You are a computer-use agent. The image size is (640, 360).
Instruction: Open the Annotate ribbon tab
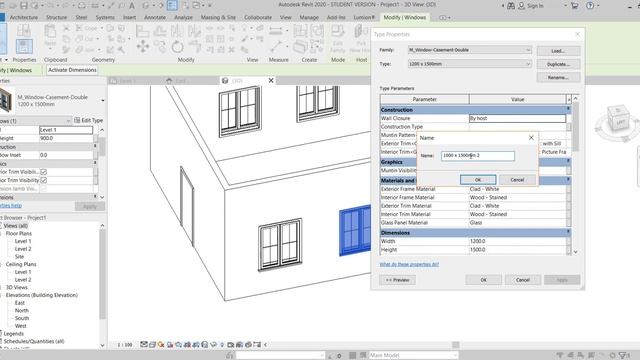pyautogui.click(x=155, y=18)
